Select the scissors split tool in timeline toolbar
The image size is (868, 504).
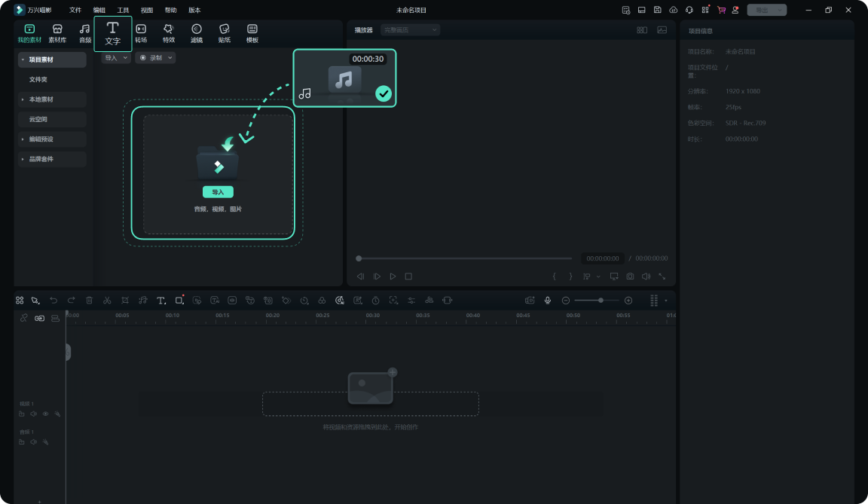tap(107, 300)
